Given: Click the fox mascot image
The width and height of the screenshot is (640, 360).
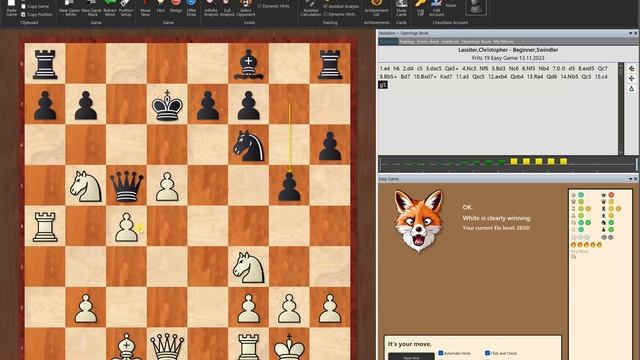Looking at the screenshot, I should [418, 220].
